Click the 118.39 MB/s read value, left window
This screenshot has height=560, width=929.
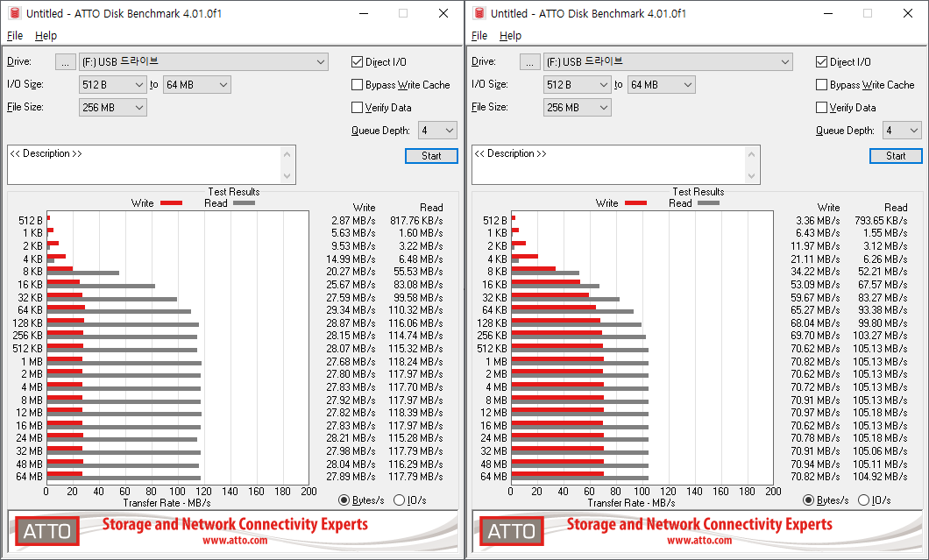point(416,413)
